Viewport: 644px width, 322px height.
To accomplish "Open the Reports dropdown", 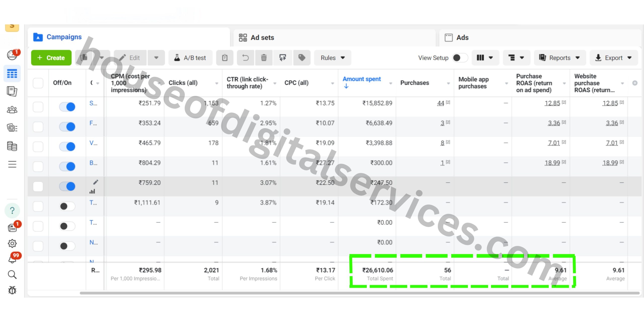I will pyautogui.click(x=560, y=58).
